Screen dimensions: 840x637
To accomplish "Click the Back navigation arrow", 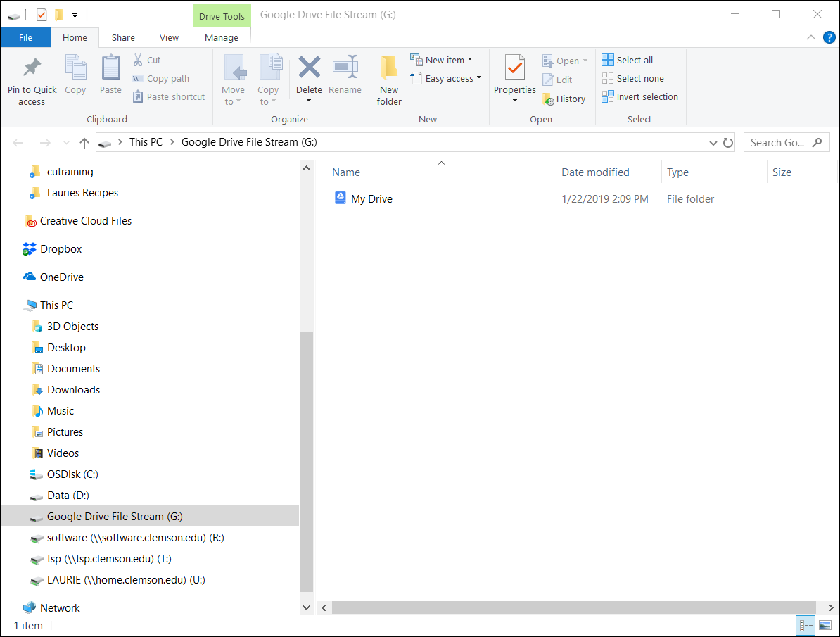I will 18,143.
